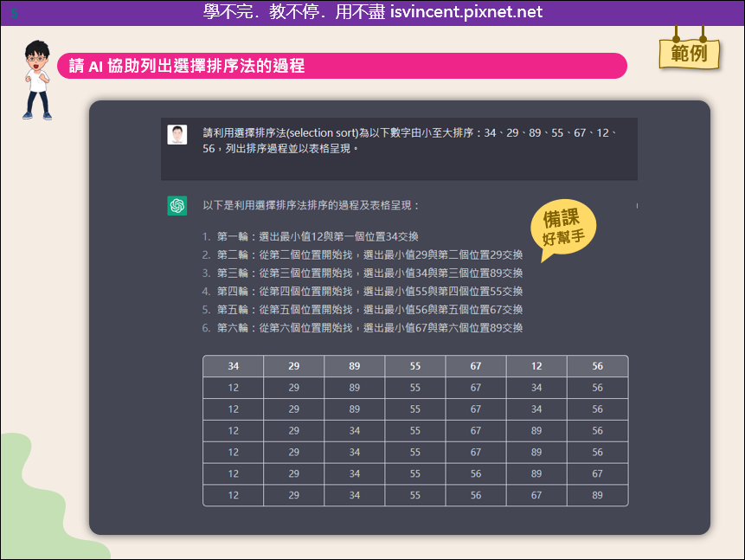Click header cell 56 in the table
Image resolution: width=745 pixels, height=560 pixels.
597,366
